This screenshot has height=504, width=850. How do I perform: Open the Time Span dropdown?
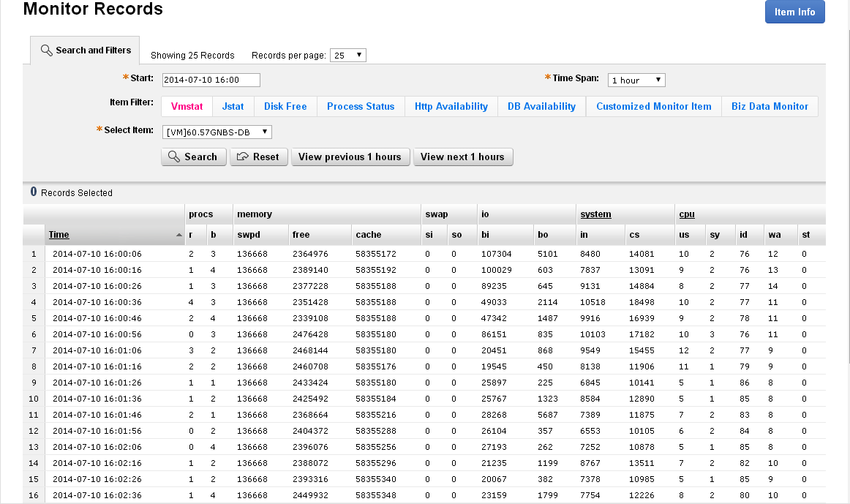pos(636,80)
